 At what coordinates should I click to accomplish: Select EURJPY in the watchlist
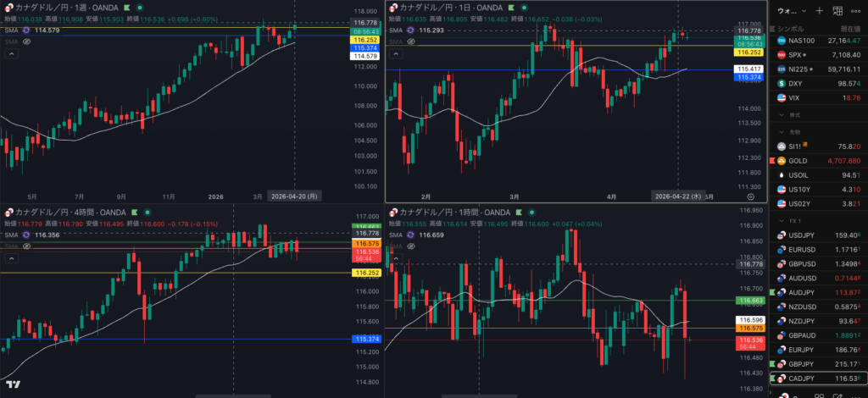(x=819, y=350)
